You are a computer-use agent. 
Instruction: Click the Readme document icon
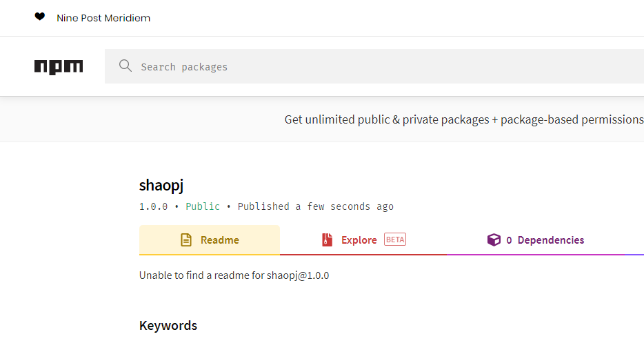point(186,240)
